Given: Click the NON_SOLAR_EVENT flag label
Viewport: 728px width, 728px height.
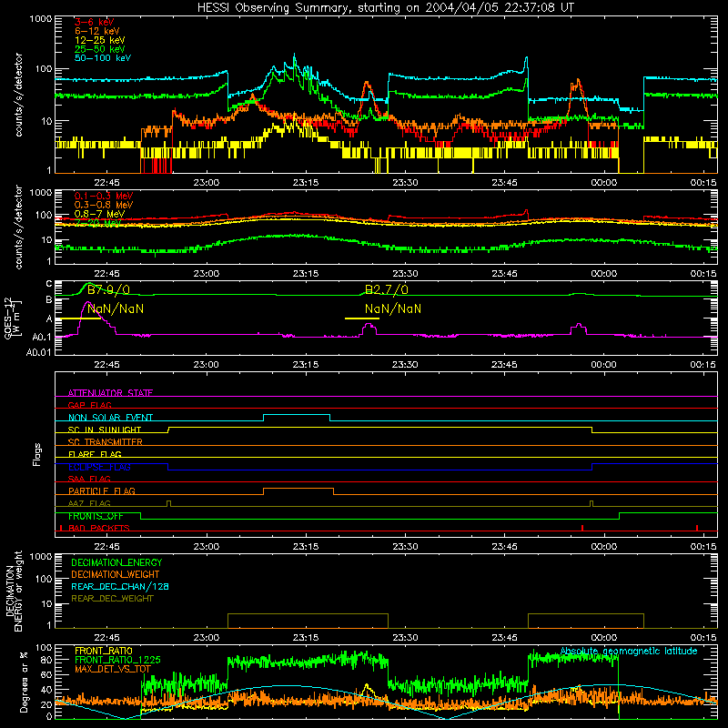Looking at the screenshot, I should point(110,418).
